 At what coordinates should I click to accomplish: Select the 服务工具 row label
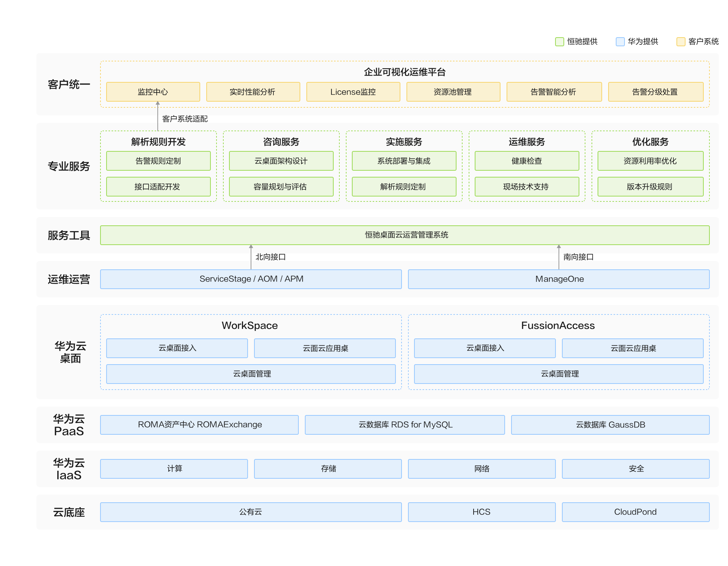pyautogui.click(x=69, y=235)
